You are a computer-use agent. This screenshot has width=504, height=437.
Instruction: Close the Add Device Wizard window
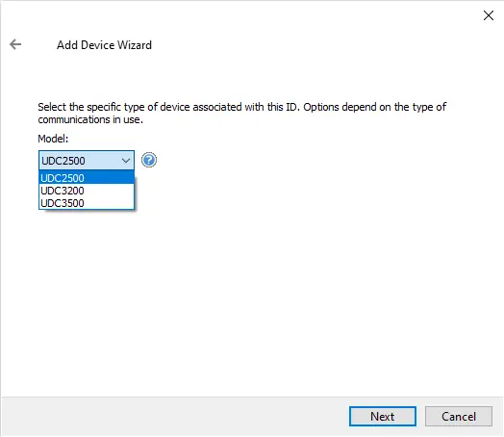coord(489,15)
